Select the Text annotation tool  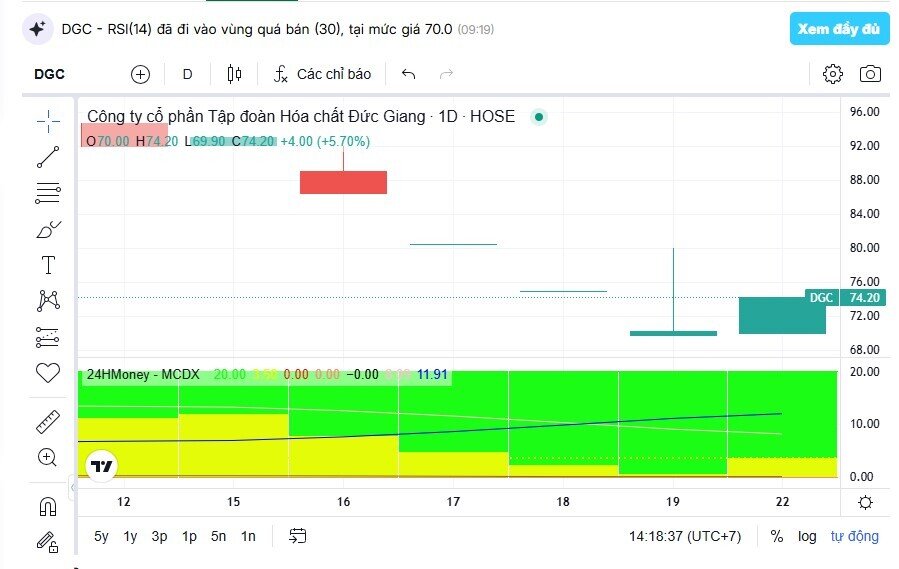[48, 265]
